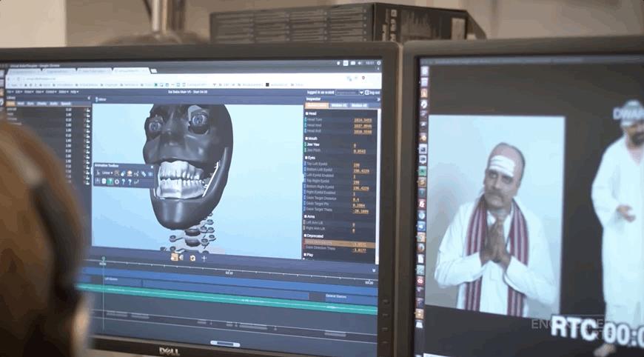The width and height of the screenshot is (644, 357).
Task: Click the teal icon in Animation Toolbox
Action: (x=110, y=181)
